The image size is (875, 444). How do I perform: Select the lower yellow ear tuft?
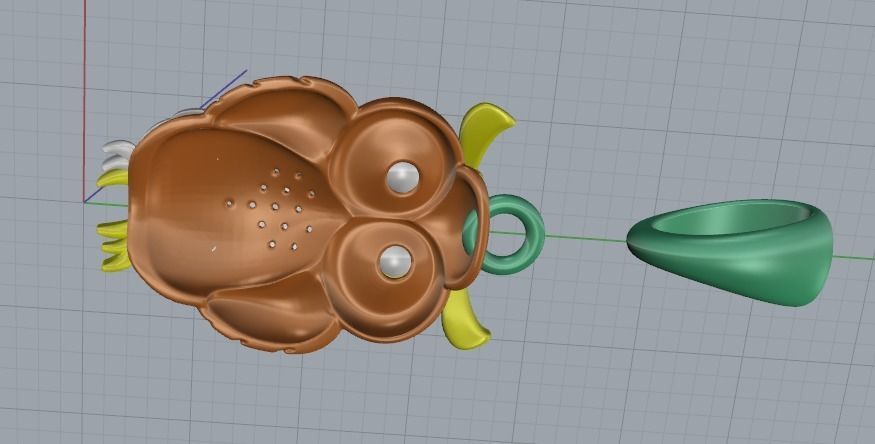464,319
